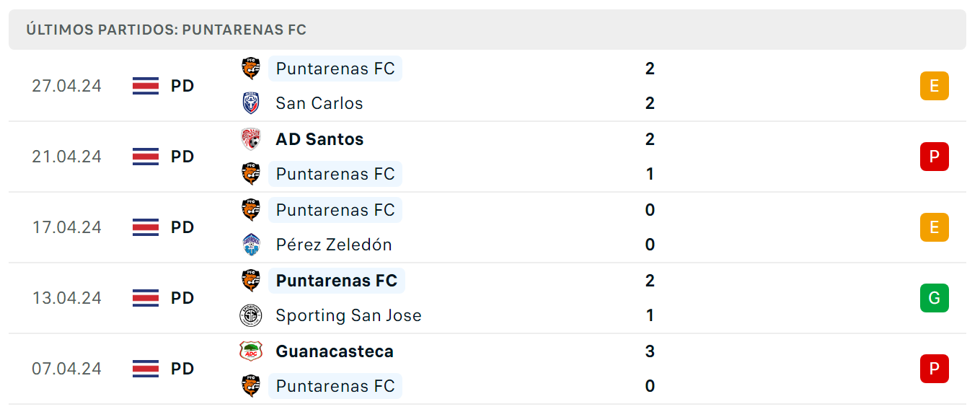Screen dimensions: 980x412
Task: Open the AD Santos team link
Action: point(319,139)
